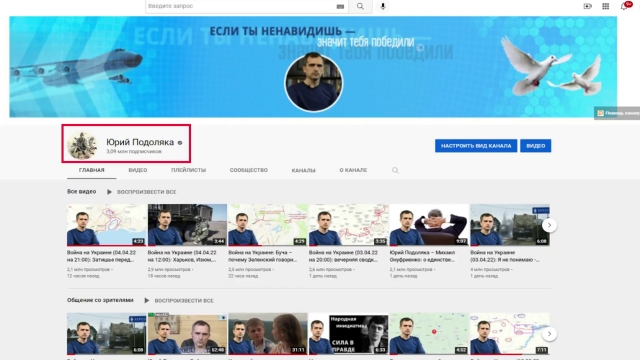Open video thumbnail with 3:35 duration
640x360 pixels.
[349, 225]
